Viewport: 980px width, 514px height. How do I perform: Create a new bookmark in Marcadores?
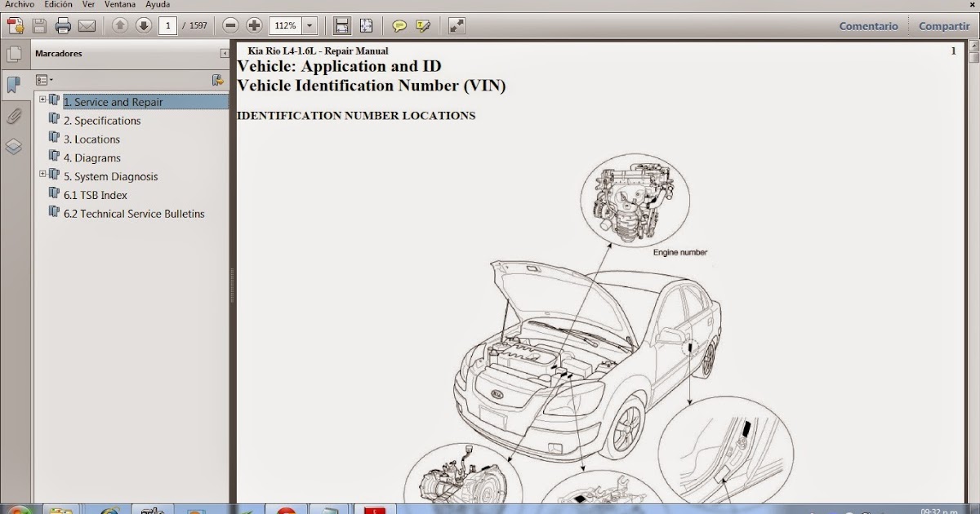[x=217, y=80]
